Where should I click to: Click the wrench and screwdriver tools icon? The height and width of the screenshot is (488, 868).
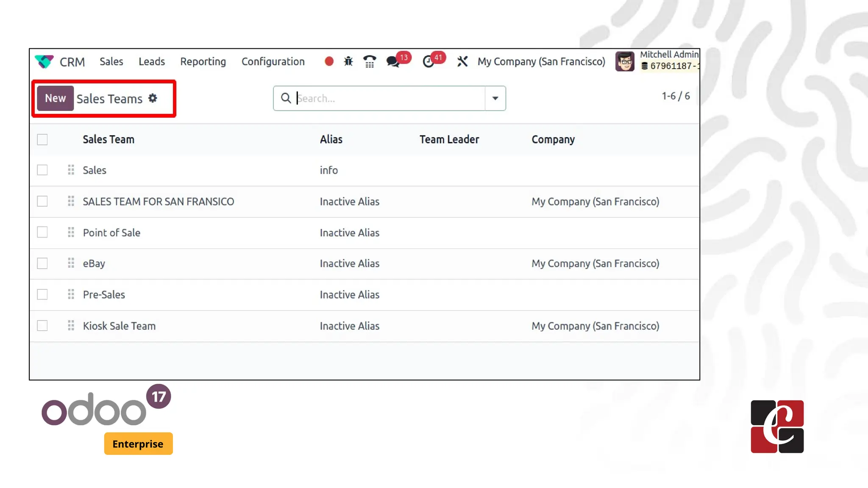pos(462,62)
